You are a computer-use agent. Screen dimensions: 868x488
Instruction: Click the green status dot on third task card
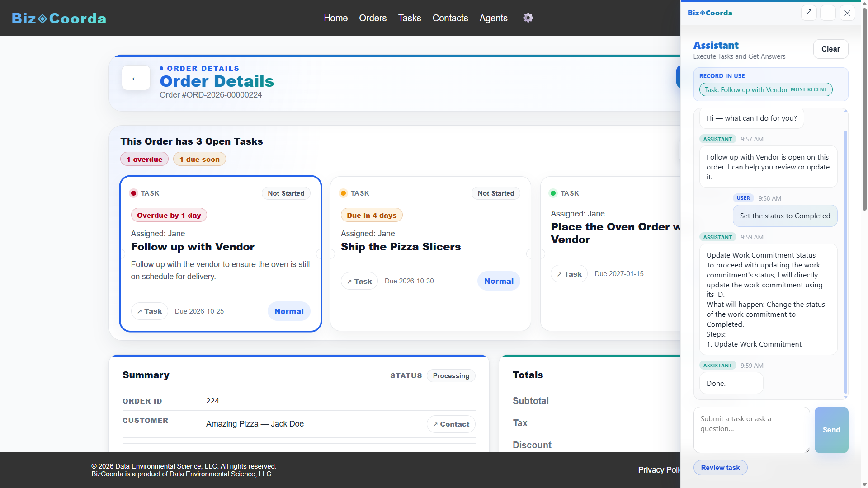pos(553,193)
